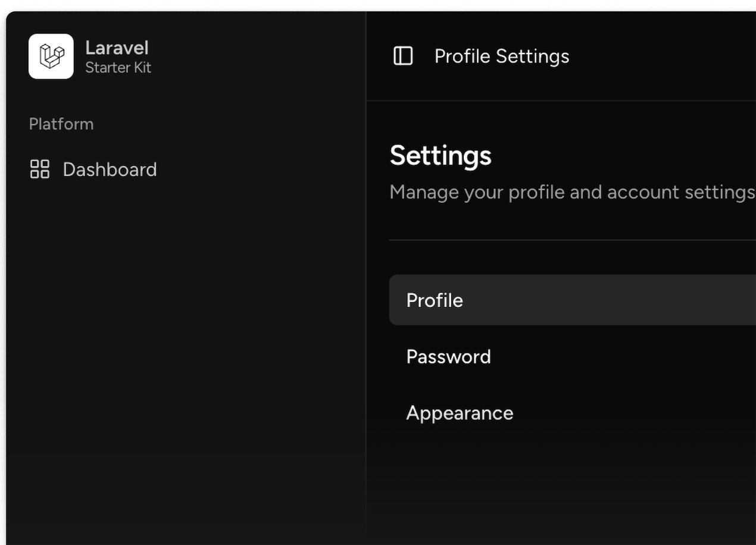Open Dashboard from the sidebar label

pyautogui.click(x=110, y=170)
